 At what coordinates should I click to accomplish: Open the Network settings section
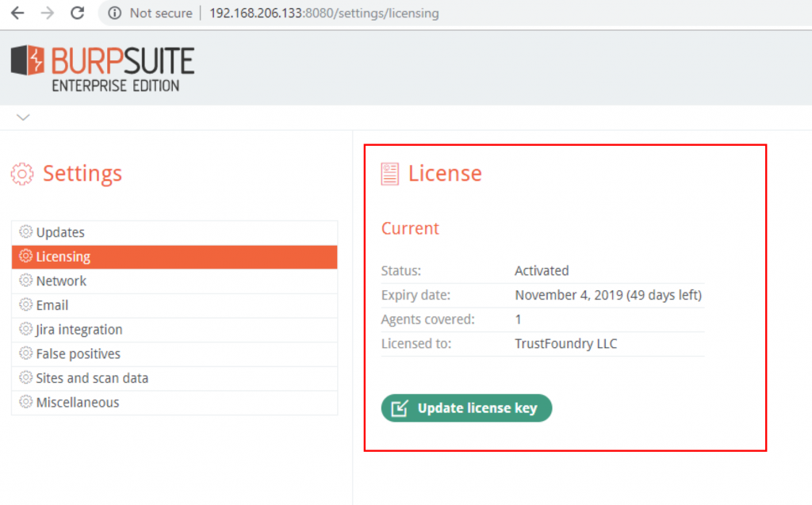point(61,281)
